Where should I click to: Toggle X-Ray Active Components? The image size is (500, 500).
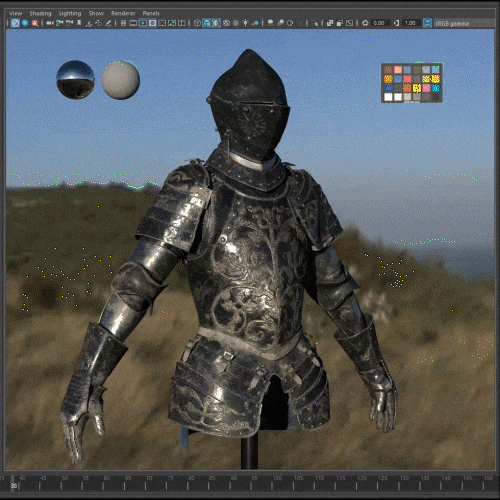pyautogui.click(x=340, y=23)
